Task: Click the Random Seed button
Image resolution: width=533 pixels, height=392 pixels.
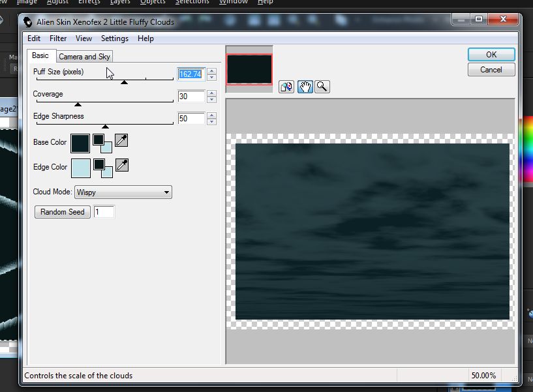Action: 63,212
